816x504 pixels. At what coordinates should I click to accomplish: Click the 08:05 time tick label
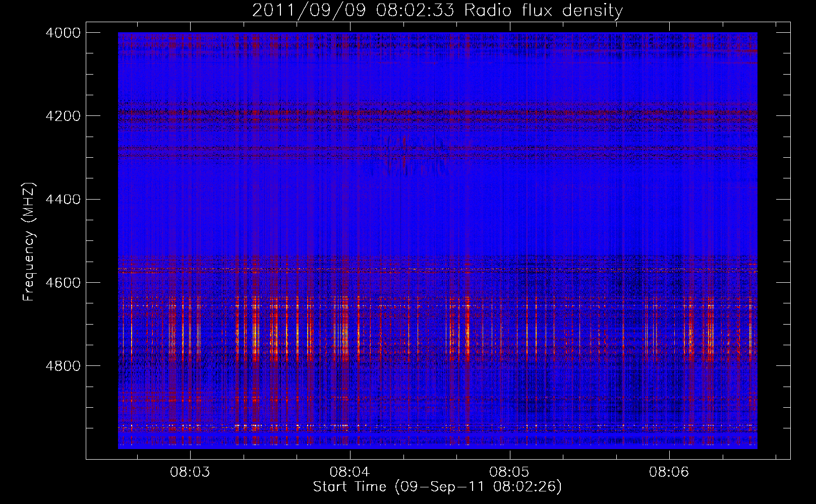[x=509, y=472]
